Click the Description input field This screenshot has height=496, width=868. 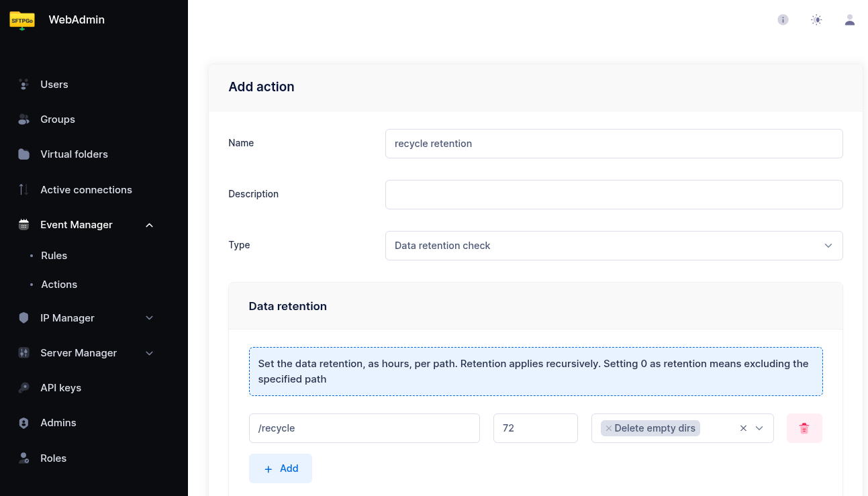[614, 195]
